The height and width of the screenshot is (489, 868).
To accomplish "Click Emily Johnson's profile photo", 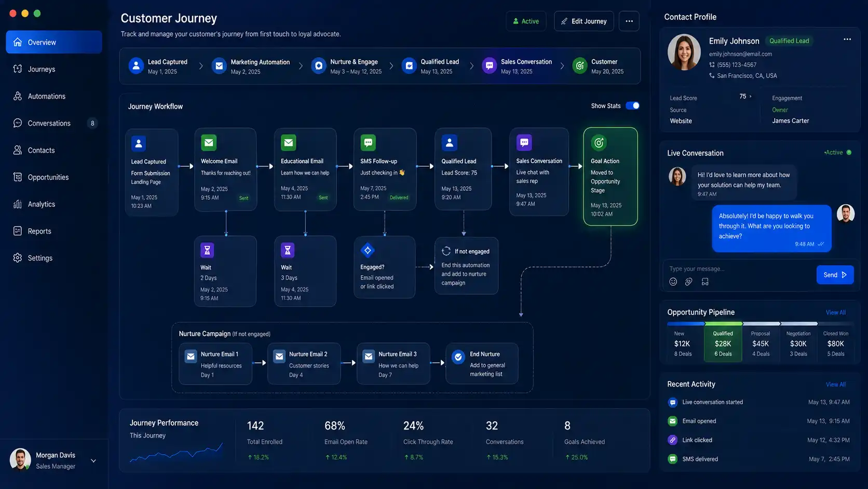I will tap(684, 52).
